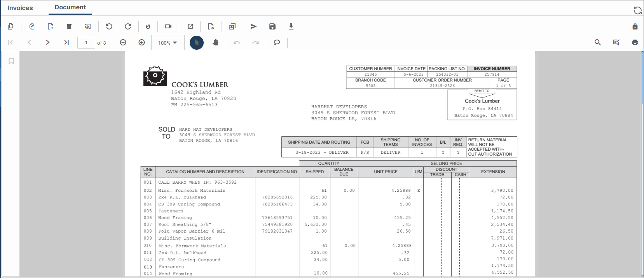Activate the pointer selection tool

pyautogui.click(x=197, y=42)
